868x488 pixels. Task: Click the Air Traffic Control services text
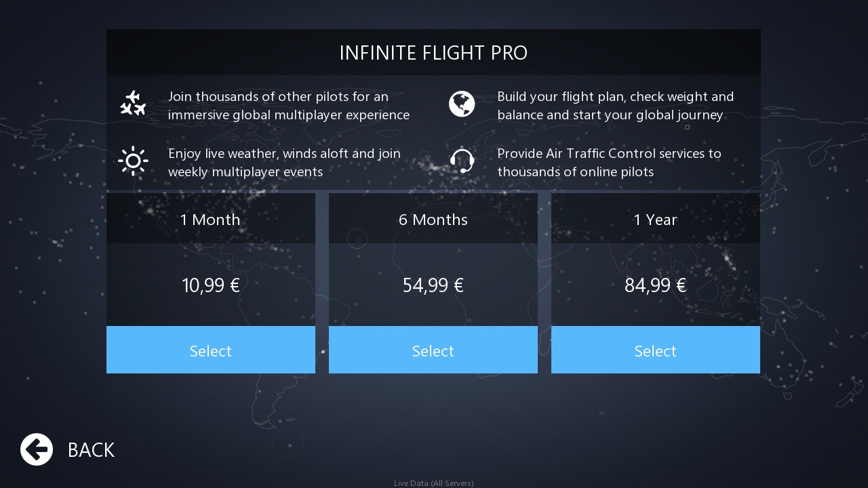tap(609, 163)
